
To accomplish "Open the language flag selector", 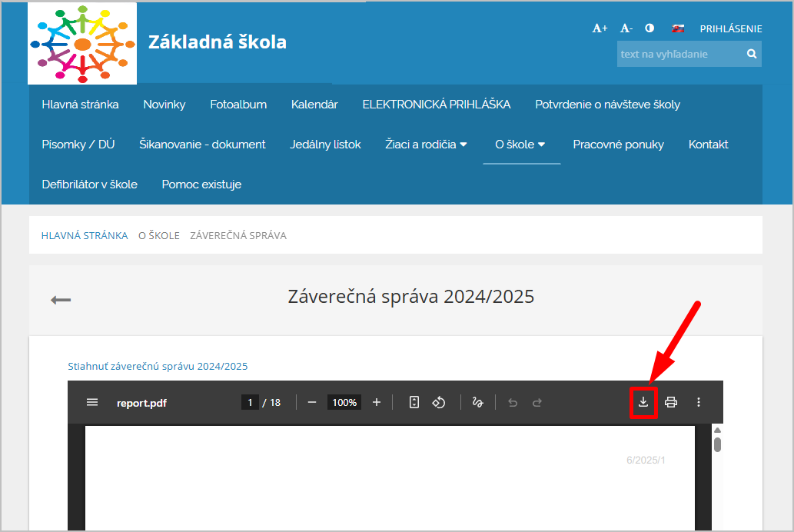I will coord(678,28).
